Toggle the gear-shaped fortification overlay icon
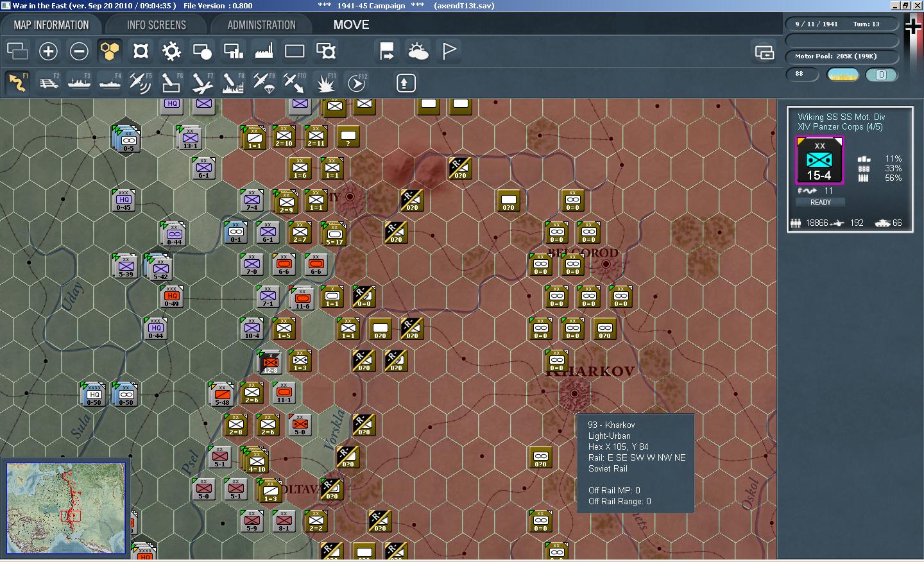 171,51
